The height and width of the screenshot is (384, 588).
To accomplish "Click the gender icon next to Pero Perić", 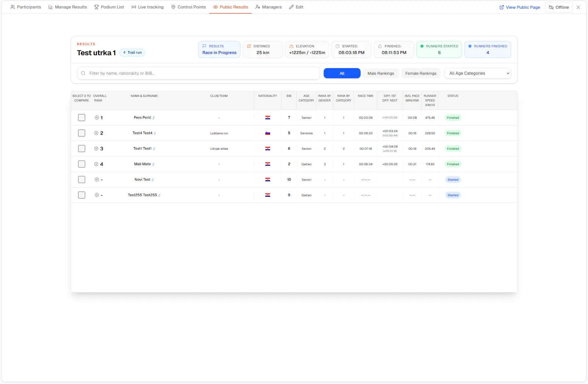I will point(154,118).
